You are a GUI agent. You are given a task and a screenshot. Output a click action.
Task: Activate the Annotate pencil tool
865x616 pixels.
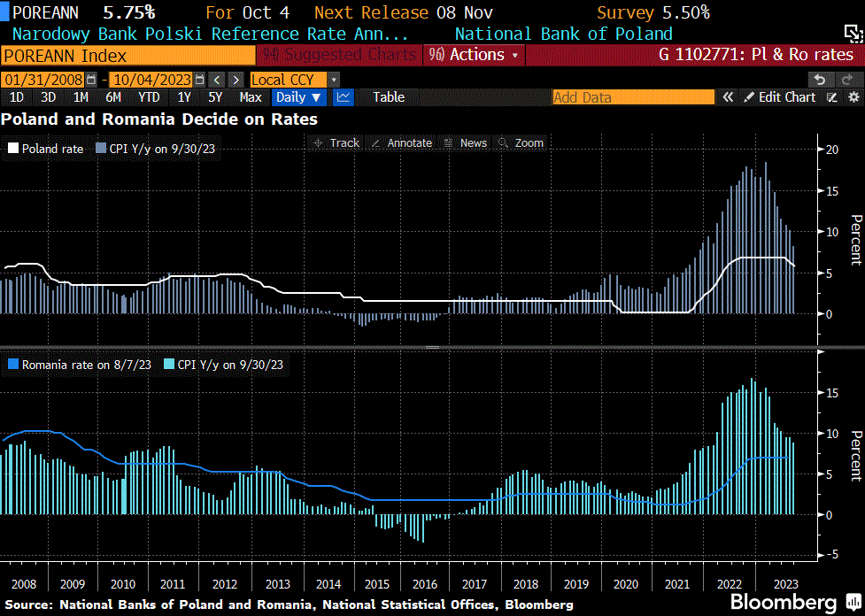point(402,143)
